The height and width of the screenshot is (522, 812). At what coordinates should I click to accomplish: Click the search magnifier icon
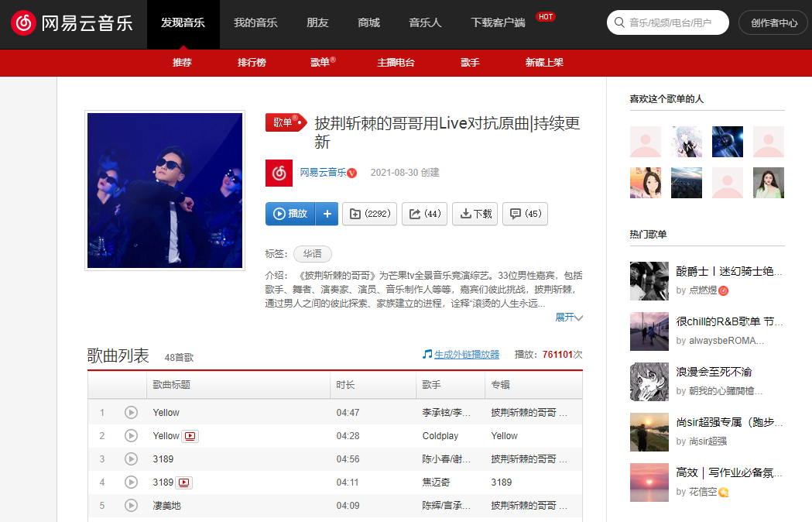tap(618, 22)
